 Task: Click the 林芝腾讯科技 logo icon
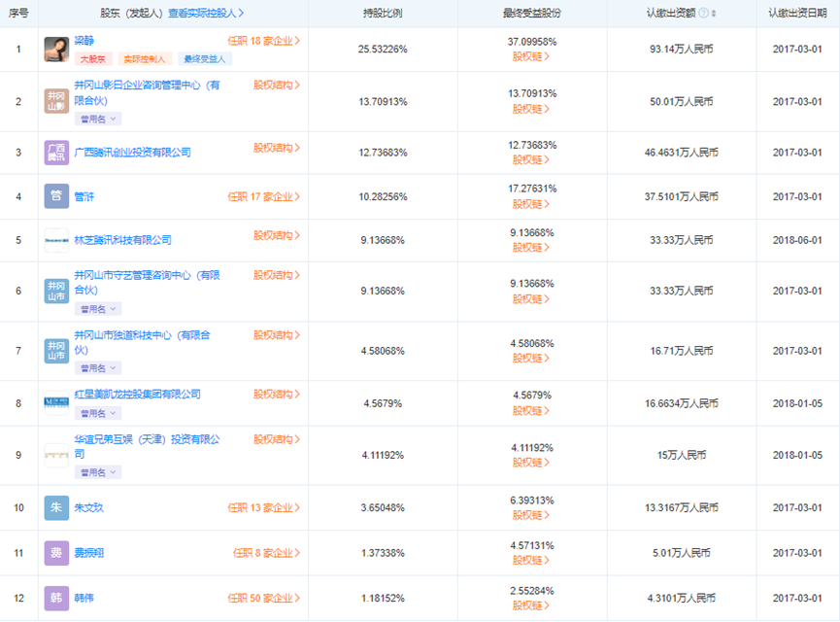coord(56,240)
